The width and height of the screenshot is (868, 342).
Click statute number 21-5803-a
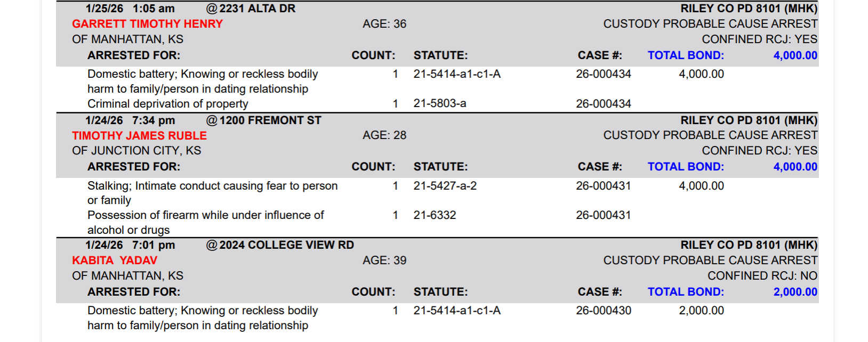coord(439,103)
